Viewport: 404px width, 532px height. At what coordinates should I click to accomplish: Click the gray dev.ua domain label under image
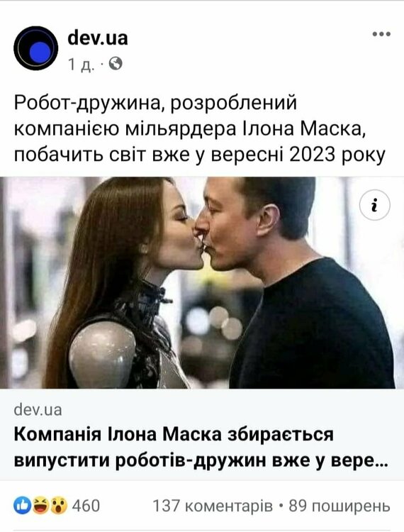pos(38,410)
